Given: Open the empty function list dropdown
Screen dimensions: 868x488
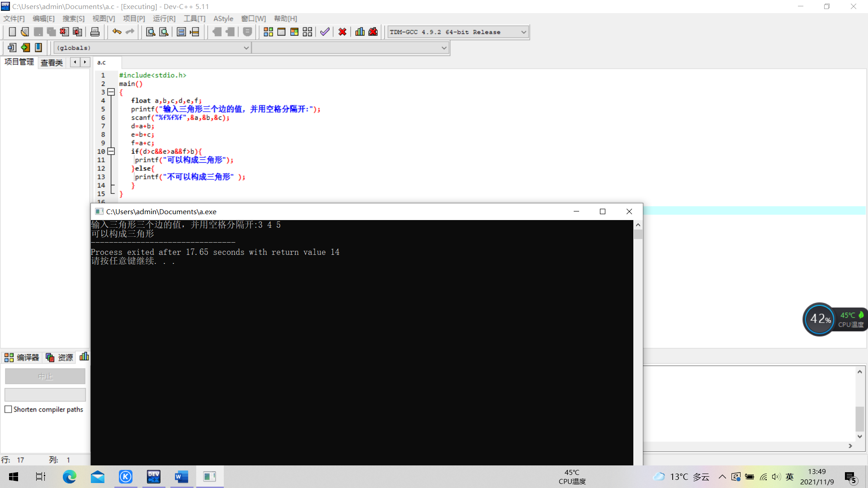Looking at the screenshot, I should [444, 48].
